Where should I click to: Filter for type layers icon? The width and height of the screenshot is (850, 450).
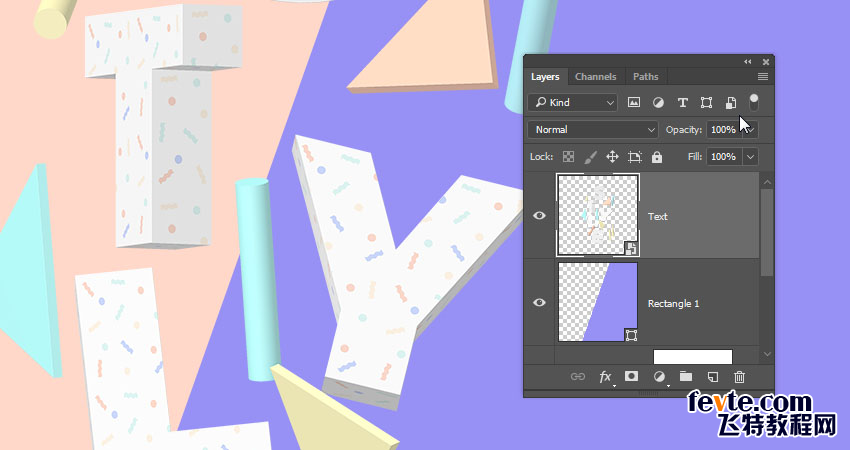(682, 102)
